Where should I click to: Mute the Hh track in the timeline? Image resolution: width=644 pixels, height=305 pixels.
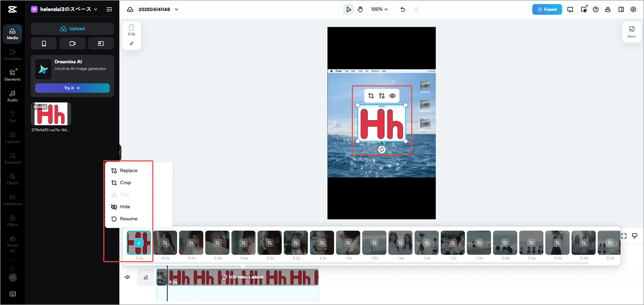(x=126, y=277)
